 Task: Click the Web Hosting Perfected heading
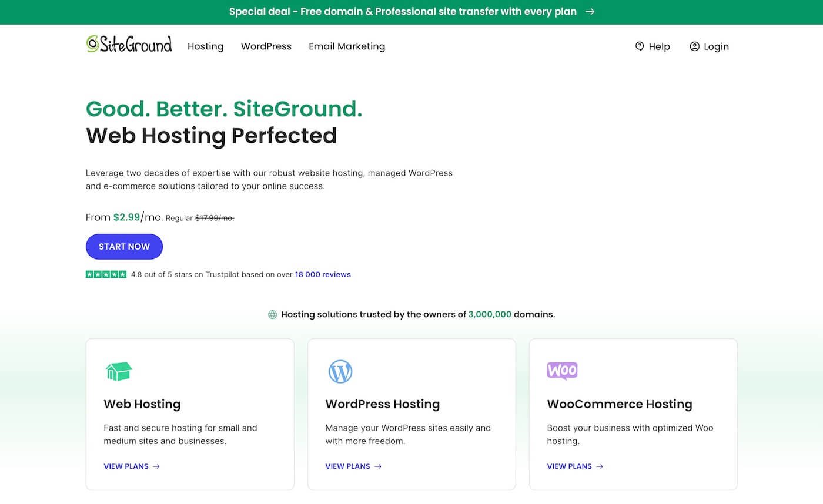(211, 136)
